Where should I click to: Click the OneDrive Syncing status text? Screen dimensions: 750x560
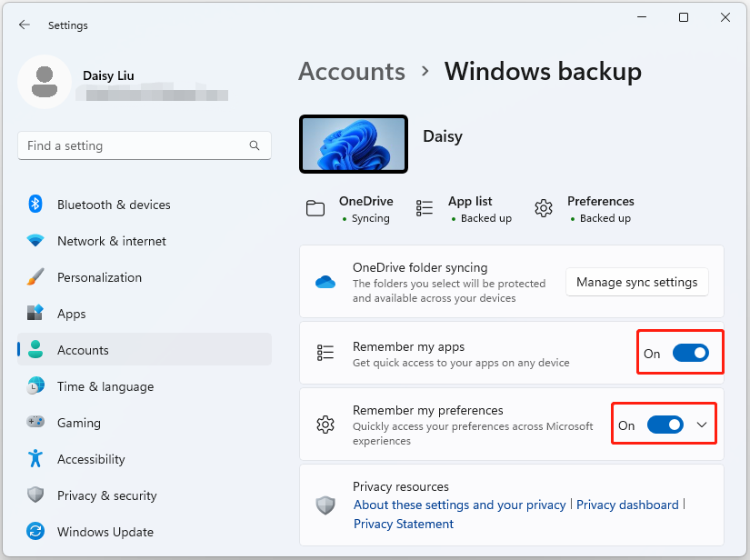[x=371, y=218]
